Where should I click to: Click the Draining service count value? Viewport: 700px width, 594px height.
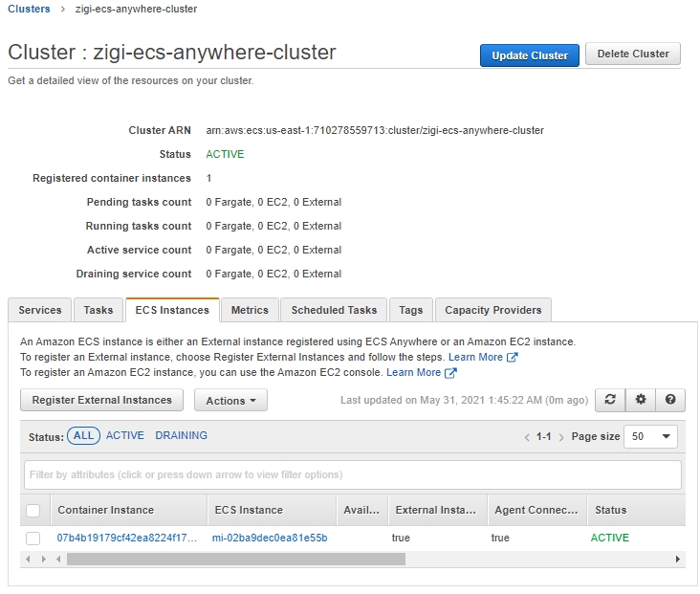(273, 274)
